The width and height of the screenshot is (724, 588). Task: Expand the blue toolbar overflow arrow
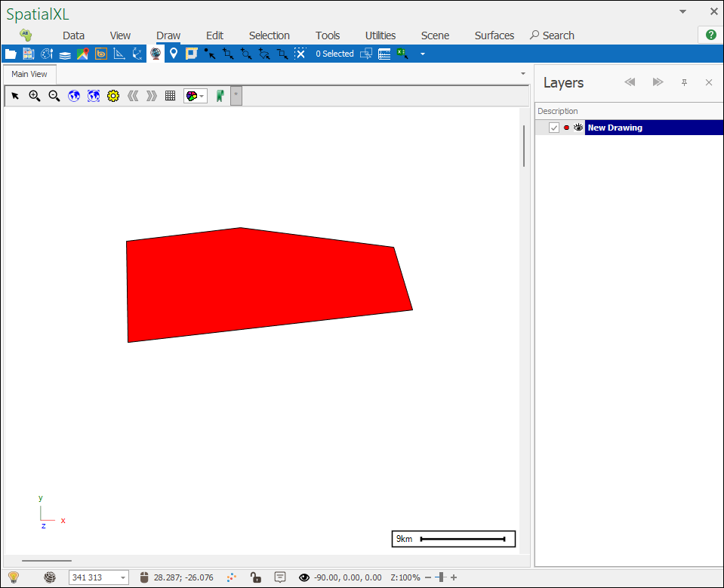click(x=423, y=54)
